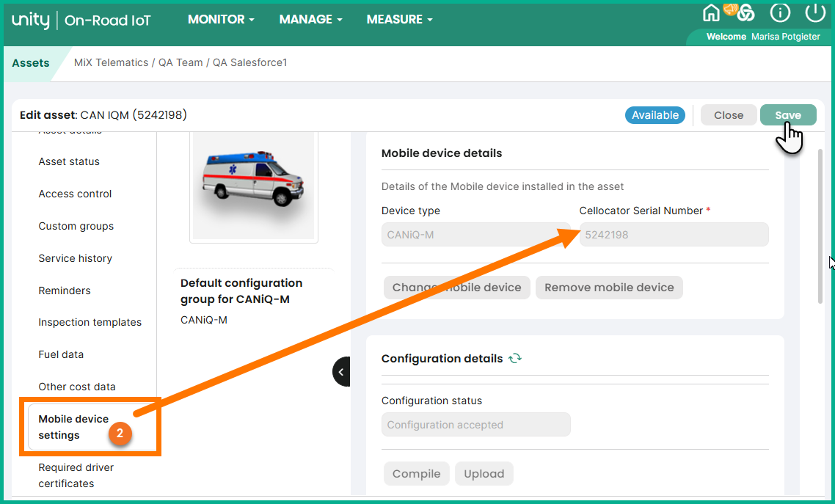Go to the Home icon
This screenshot has height=504, width=835.
click(711, 13)
